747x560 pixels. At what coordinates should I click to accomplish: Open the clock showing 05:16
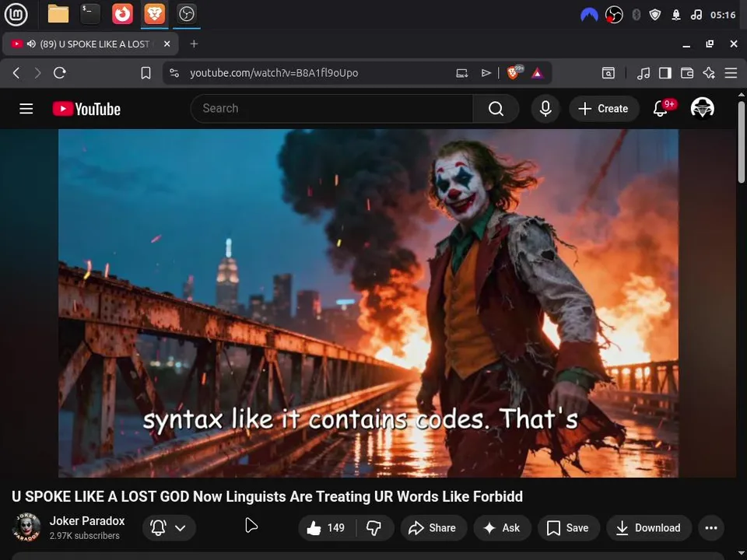click(723, 15)
